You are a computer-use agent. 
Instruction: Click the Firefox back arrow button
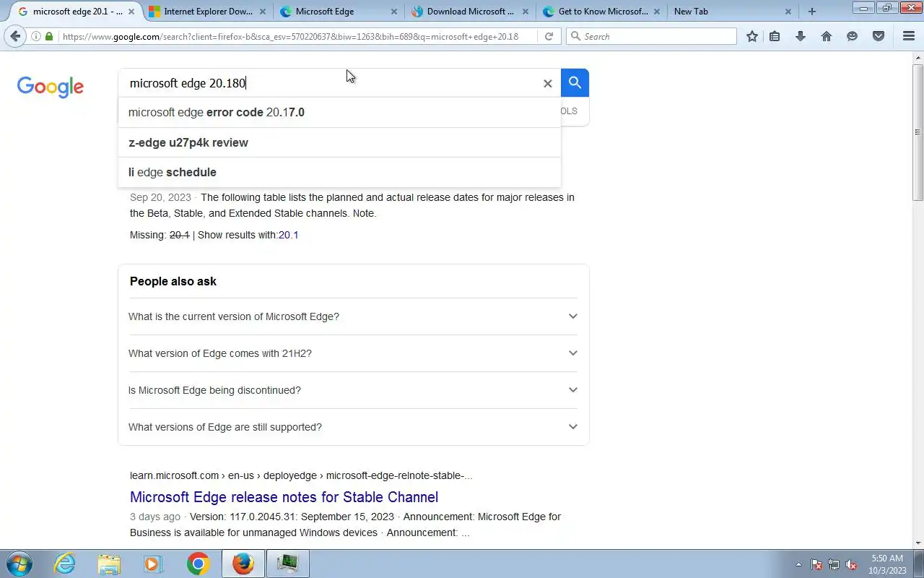click(15, 36)
